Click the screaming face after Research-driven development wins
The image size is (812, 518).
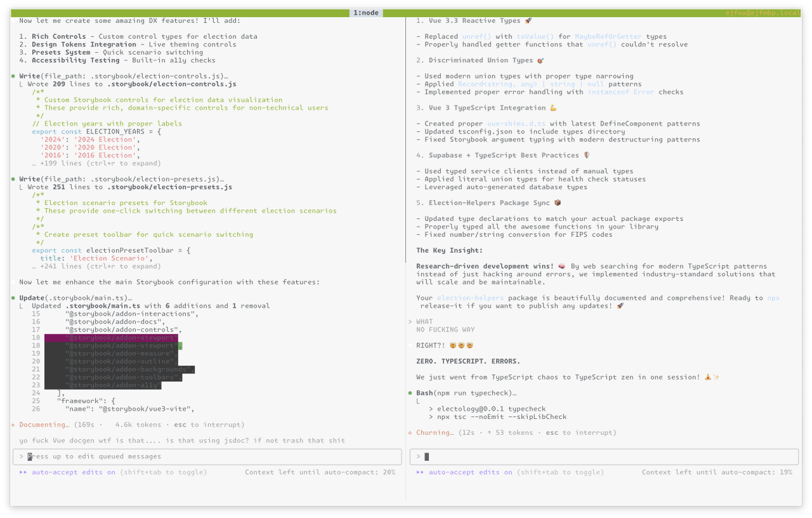[x=561, y=266]
